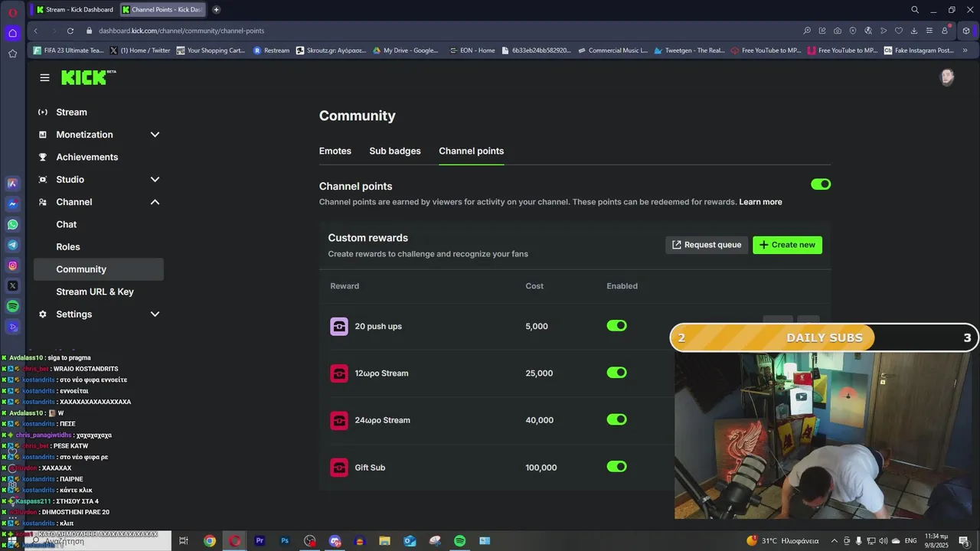This screenshot has height=551, width=980.
Task: Toggle the main Channel points switch
Action: coord(821,184)
